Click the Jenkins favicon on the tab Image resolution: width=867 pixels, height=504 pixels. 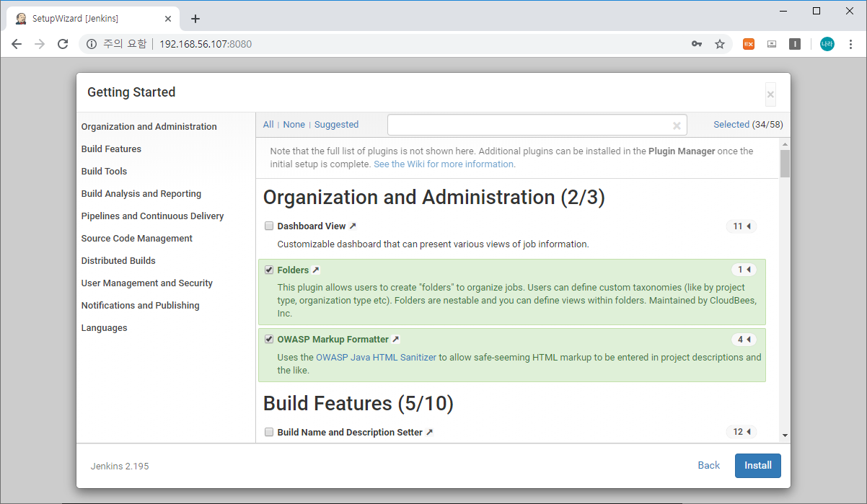click(x=22, y=19)
